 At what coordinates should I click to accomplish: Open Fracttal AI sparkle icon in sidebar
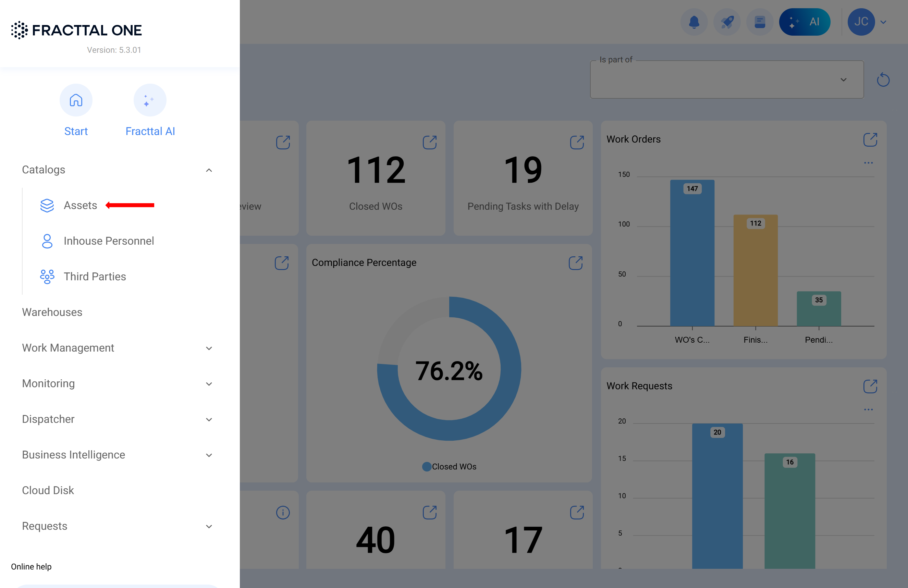pos(149,100)
